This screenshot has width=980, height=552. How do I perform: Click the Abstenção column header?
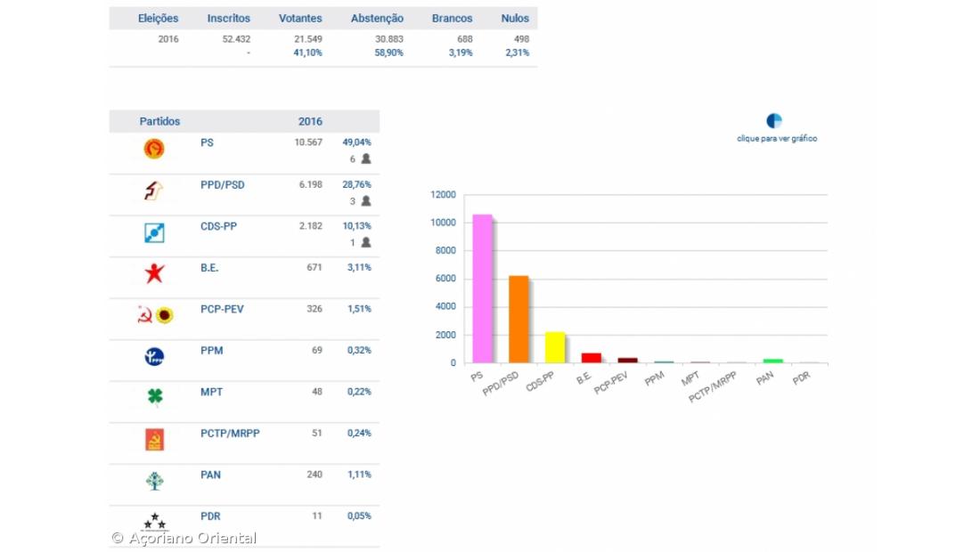(x=377, y=19)
